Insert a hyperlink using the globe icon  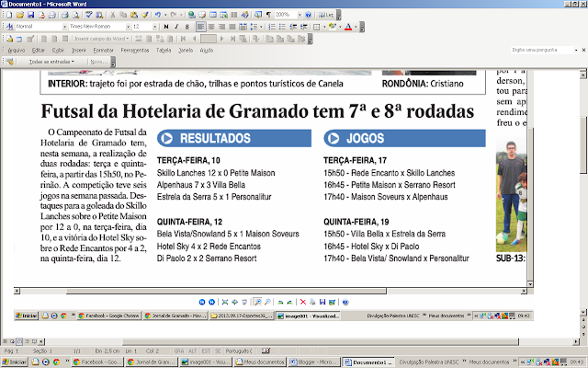(192, 15)
